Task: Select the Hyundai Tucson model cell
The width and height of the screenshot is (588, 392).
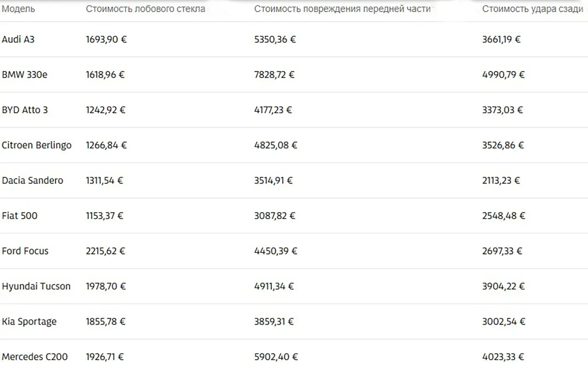Action: click(36, 286)
